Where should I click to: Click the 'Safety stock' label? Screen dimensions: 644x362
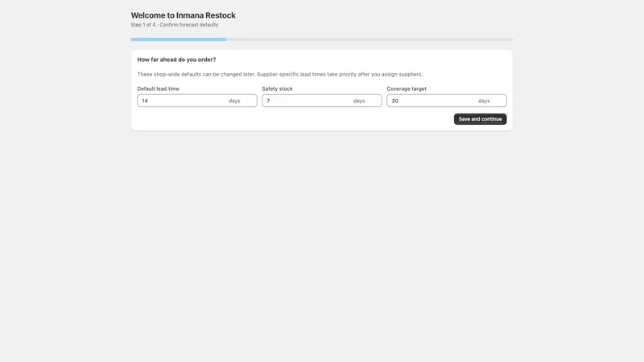click(x=277, y=88)
